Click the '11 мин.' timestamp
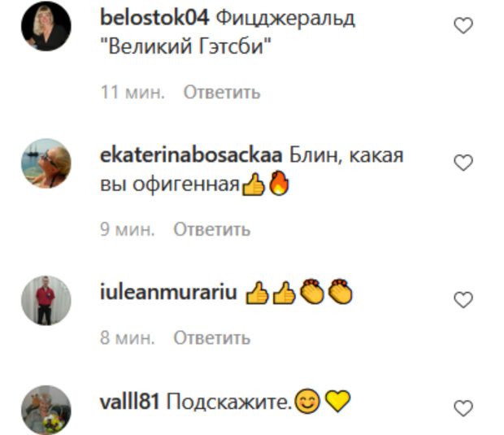 pos(133,93)
